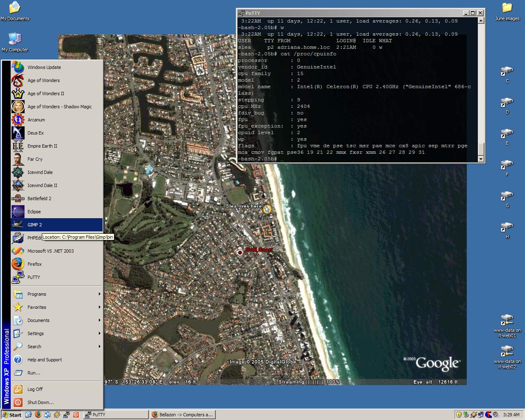
Task: Open the www-data on it-web01 network drive
Action: click(x=507, y=320)
